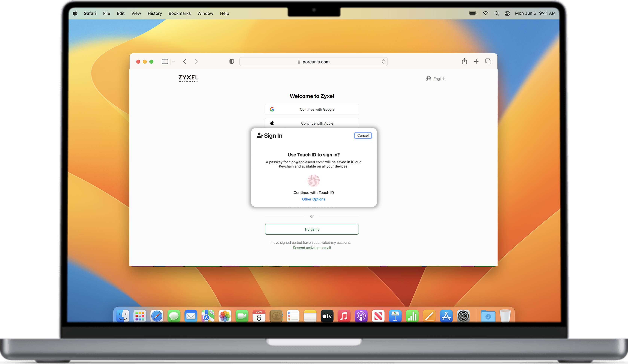The height and width of the screenshot is (364, 628).
Task: Cancel the Sign In dialog
Action: coord(363,136)
